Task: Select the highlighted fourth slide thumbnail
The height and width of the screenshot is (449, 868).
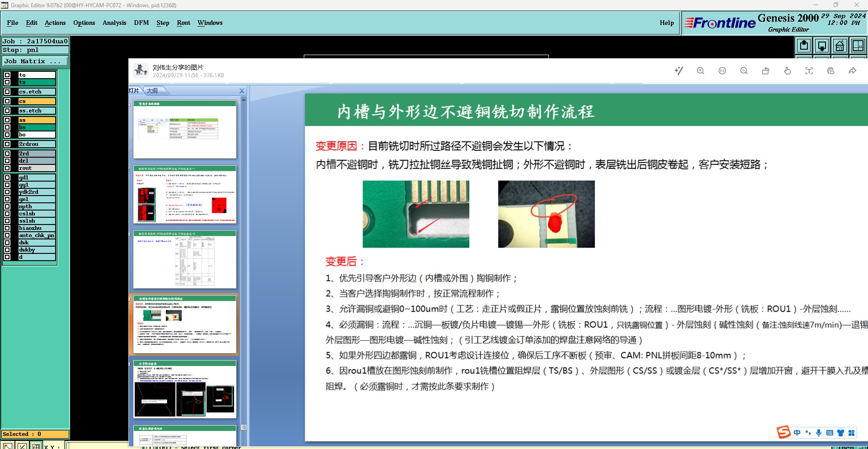Action: coord(185,324)
